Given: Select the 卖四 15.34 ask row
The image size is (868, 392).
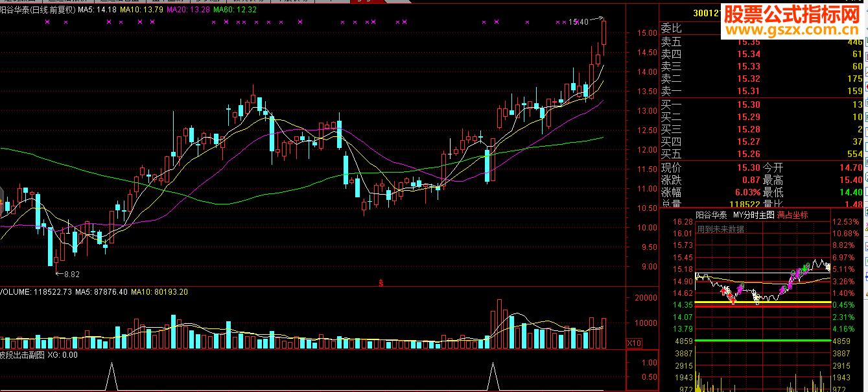Looking at the screenshot, I should coord(762,54).
